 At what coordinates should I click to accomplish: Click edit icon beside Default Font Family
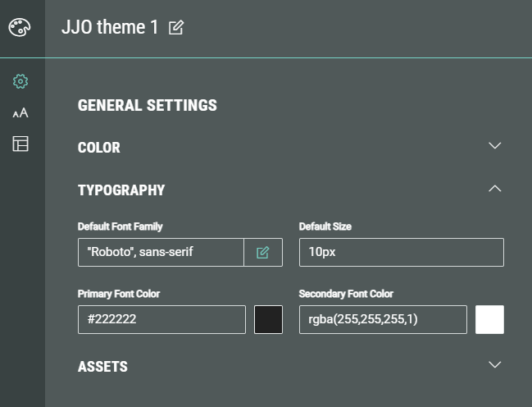(x=263, y=252)
